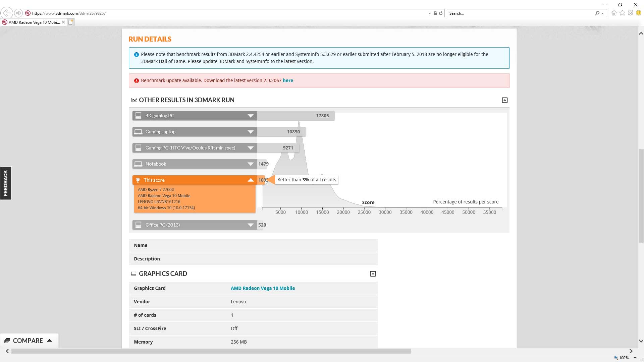Click the AMD Ryzen 7 2700U text
This screenshot has height=362, width=644.
pyautogui.click(x=156, y=190)
